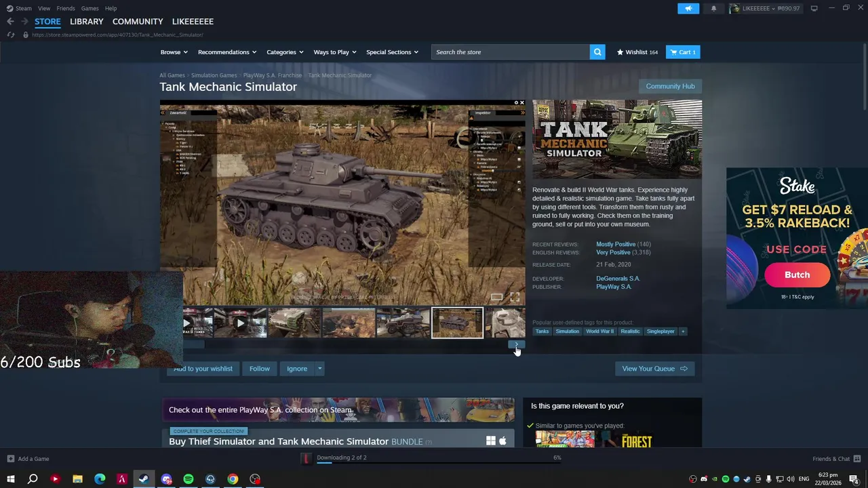Click the Ignore button
Image resolution: width=868 pixels, height=488 pixels.
(297, 369)
